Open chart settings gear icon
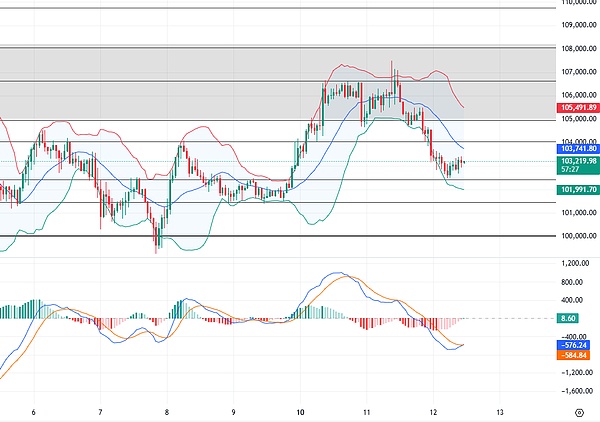Screen dimensions: 600x422 point(579,411)
